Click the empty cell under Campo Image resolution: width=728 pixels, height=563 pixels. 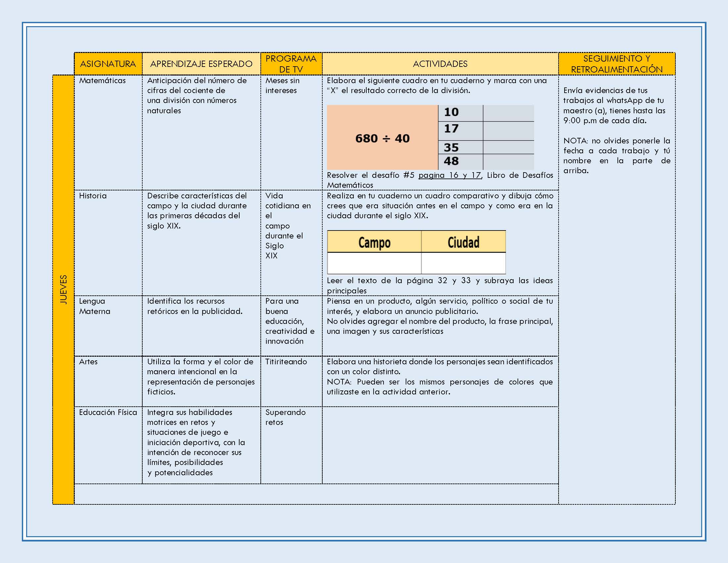374,263
